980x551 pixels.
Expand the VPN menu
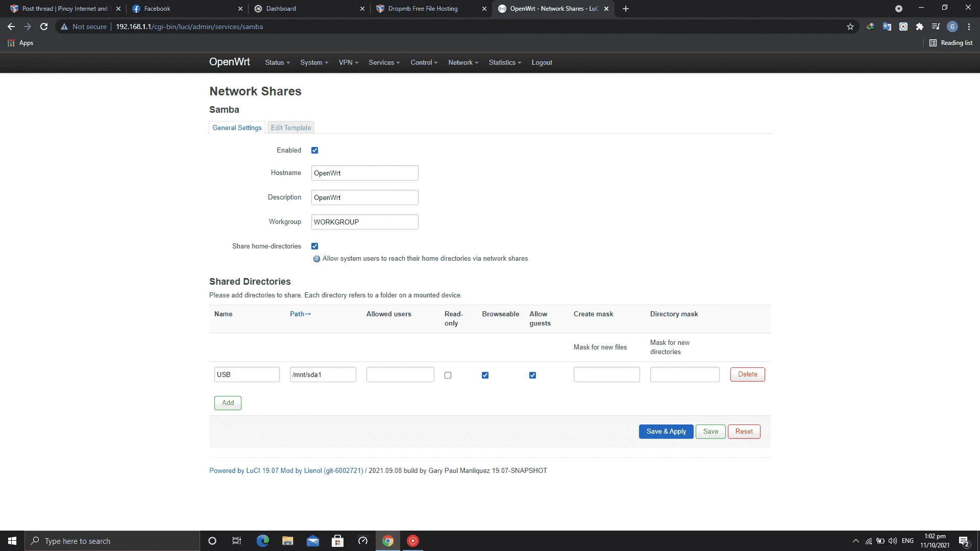(349, 63)
